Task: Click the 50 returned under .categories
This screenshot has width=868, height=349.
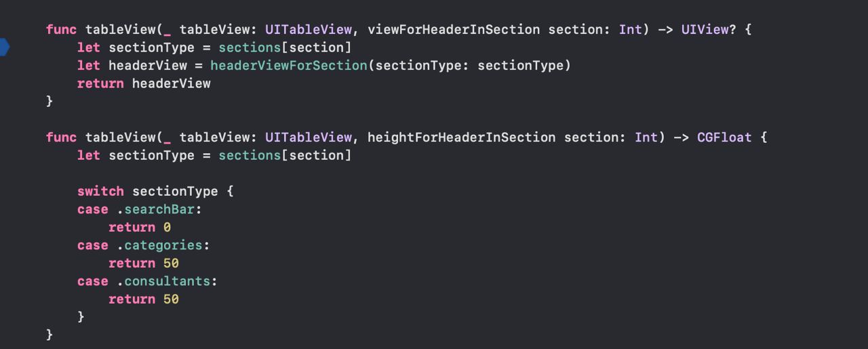Action: [x=171, y=264]
